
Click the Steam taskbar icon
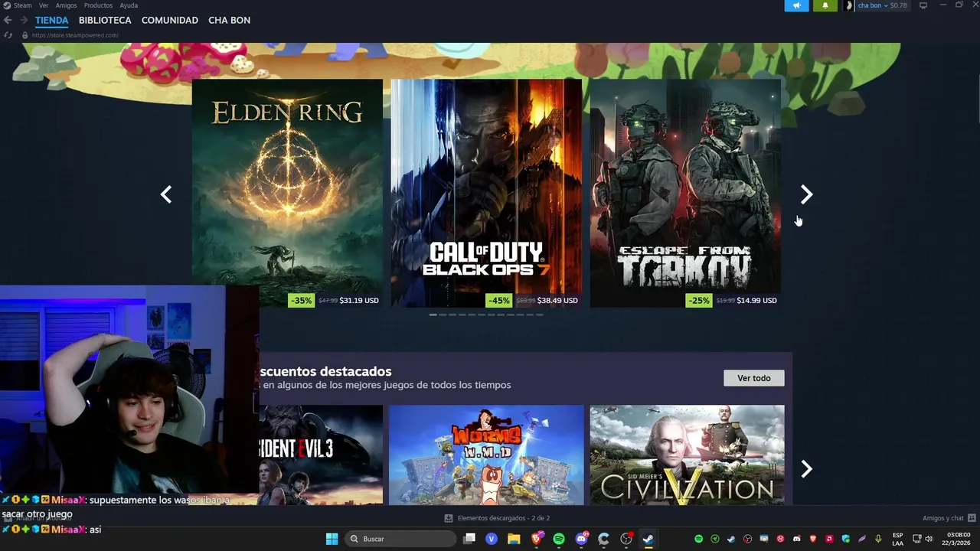point(648,539)
